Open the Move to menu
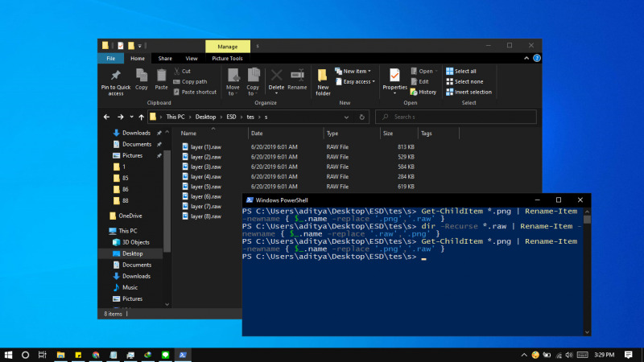 click(233, 82)
